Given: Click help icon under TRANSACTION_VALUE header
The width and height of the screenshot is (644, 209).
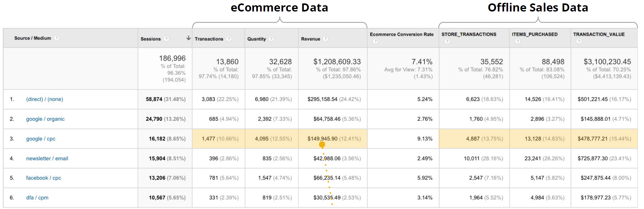Looking at the screenshot, I should [x=579, y=41].
